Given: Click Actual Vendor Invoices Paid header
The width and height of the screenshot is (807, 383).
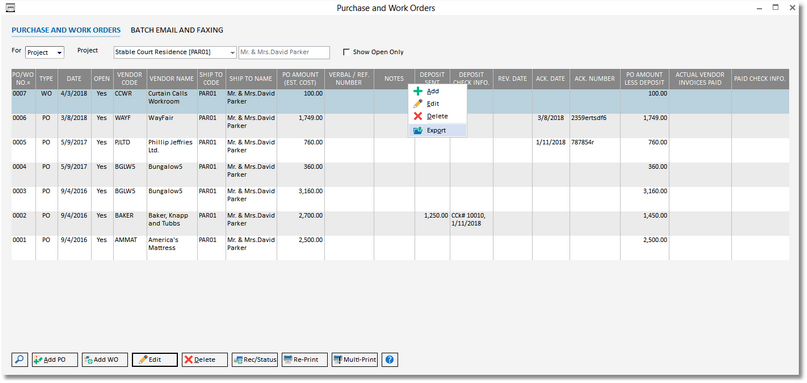Looking at the screenshot, I should tap(700, 79).
